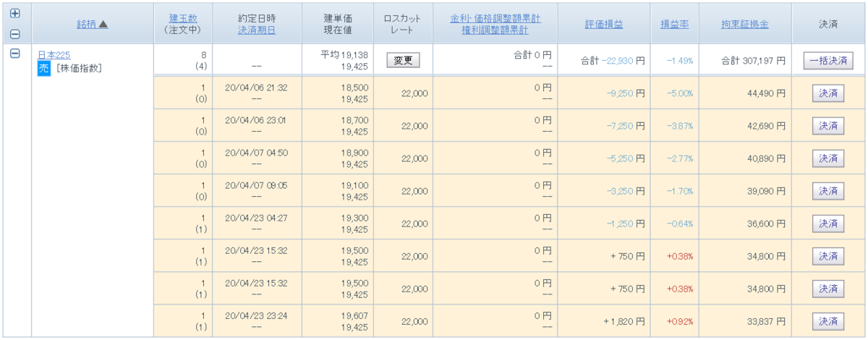
Task: Select the -1.70% loss rate
Action: tap(680, 190)
